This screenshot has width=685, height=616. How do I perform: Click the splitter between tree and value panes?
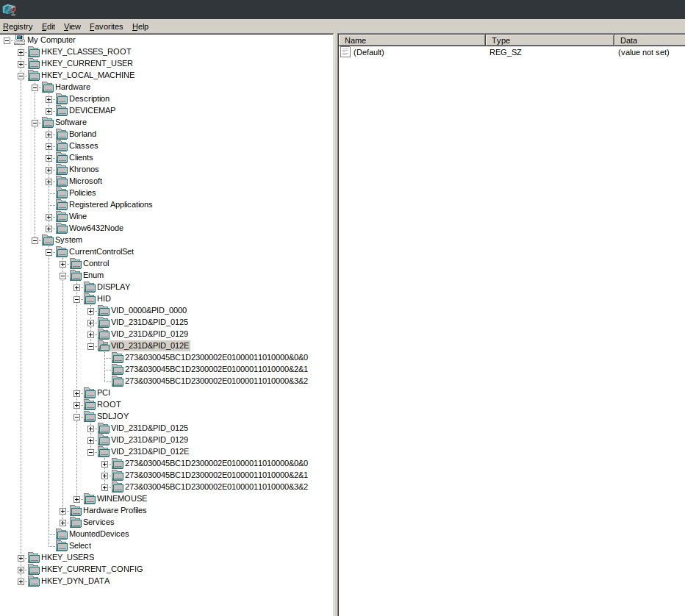(336, 323)
